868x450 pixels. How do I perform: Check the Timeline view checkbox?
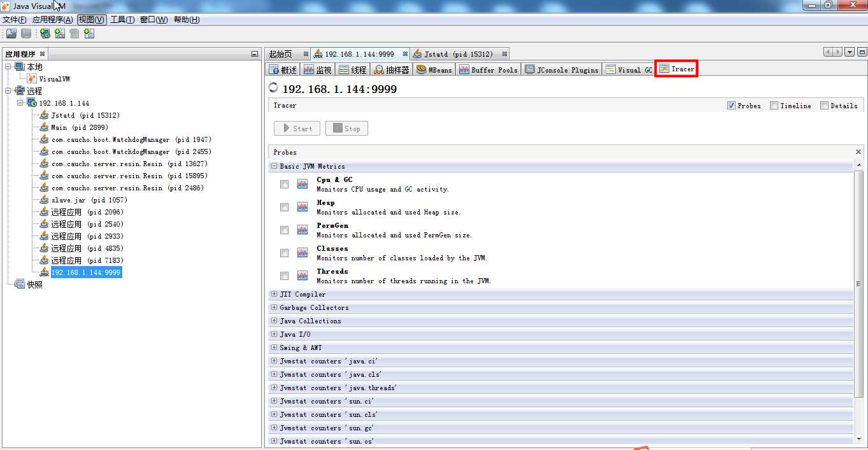[774, 106]
